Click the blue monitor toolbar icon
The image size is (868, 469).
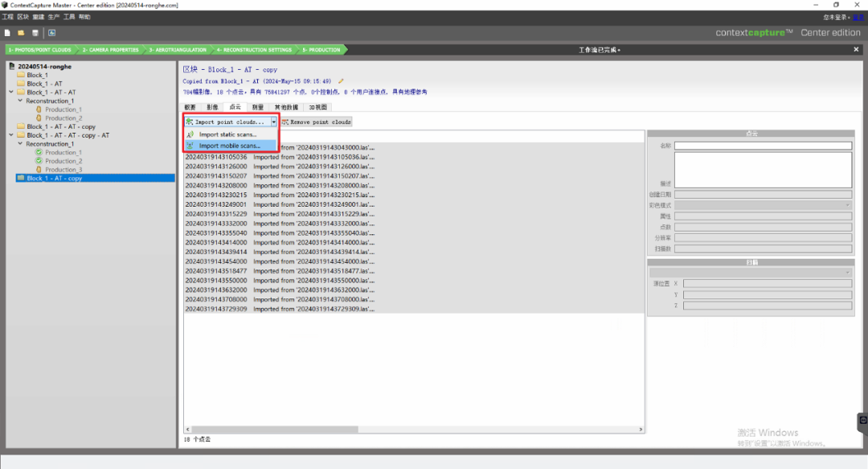(51, 33)
